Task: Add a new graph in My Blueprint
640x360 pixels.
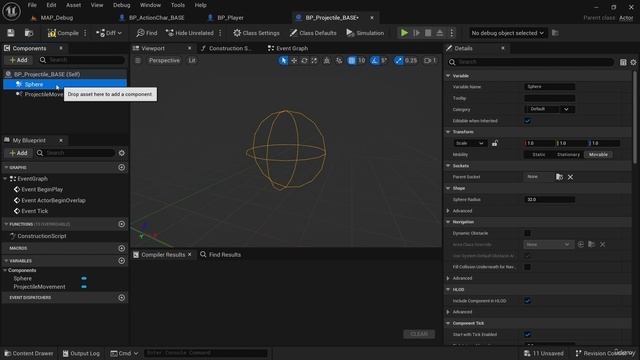Action: (122, 168)
